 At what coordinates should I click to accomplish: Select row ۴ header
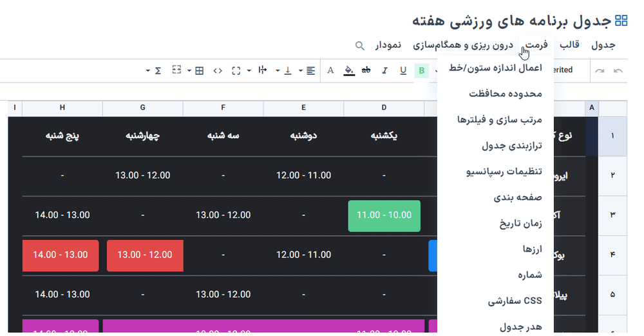click(x=613, y=255)
